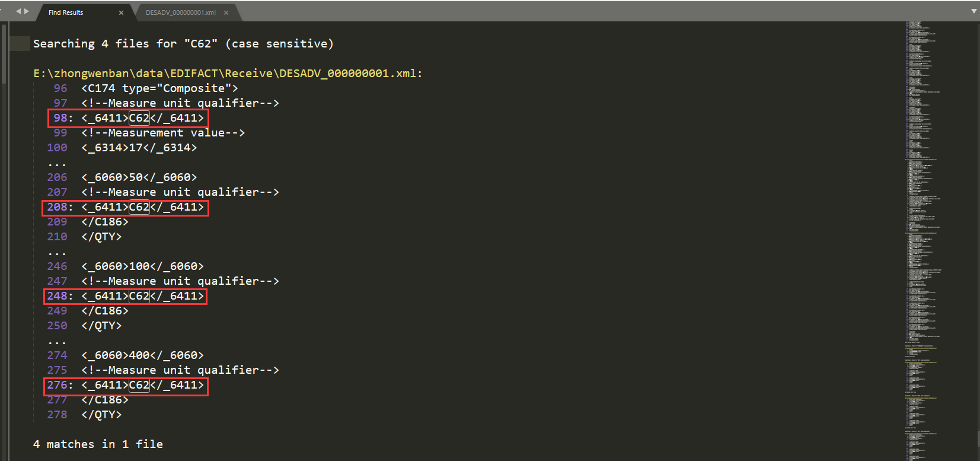Click the "Searching 4 files" header line
980x461 pixels.
[x=183, y=44]
